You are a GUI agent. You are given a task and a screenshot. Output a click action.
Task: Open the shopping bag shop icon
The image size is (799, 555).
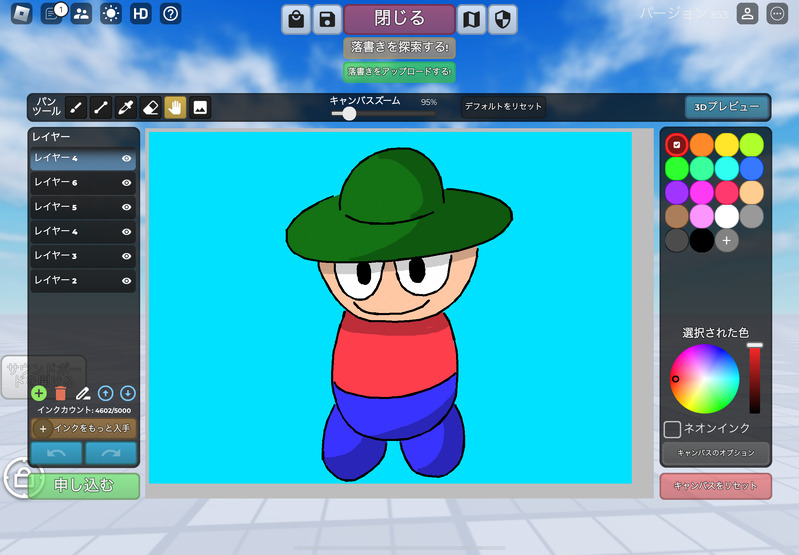click(296, 20)
